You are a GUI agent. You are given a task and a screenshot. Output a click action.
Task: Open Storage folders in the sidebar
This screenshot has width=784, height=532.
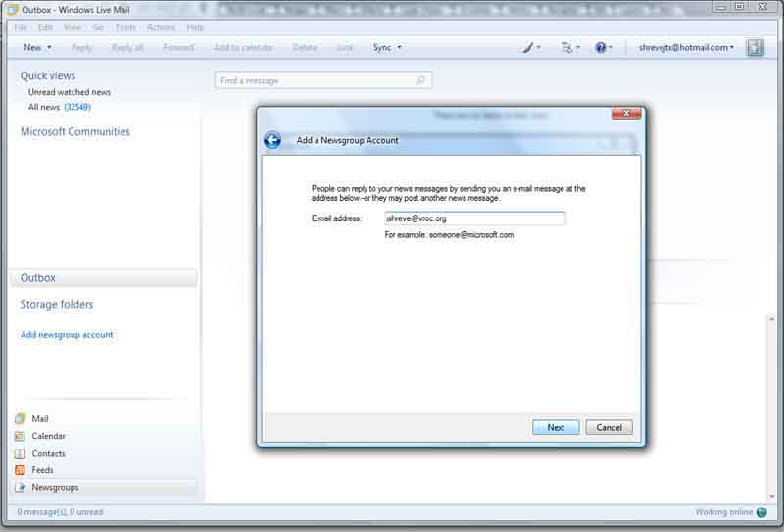[x=57, y=304]
